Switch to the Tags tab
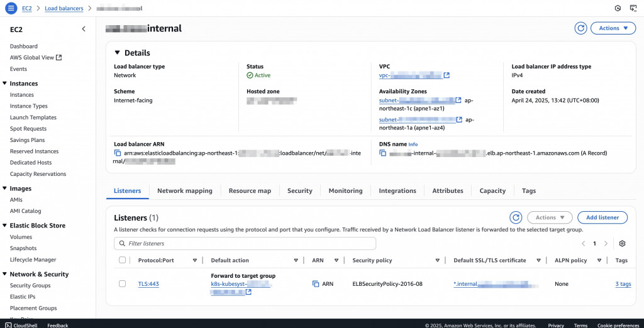 pos(528,191)
